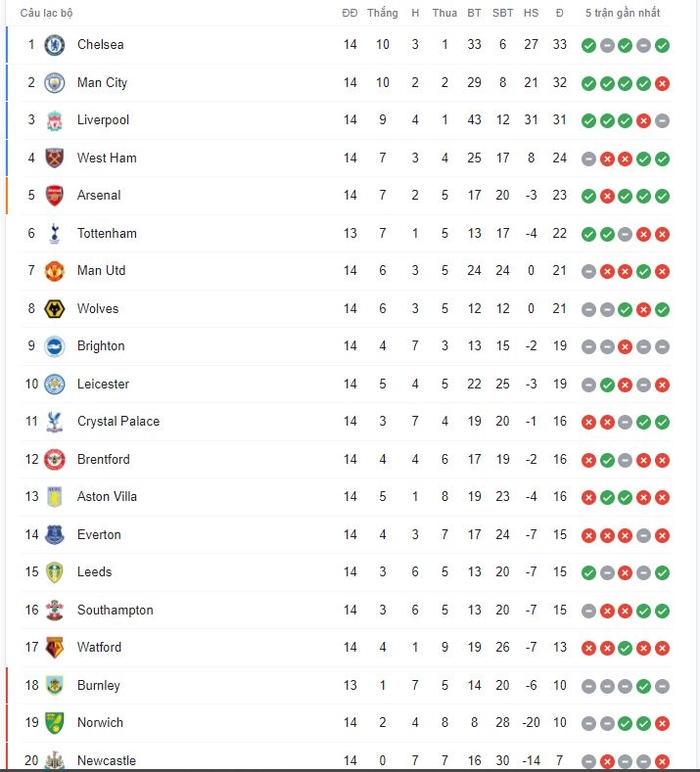
Task: Select the West Ham crest icon
Action: (54, 159)
